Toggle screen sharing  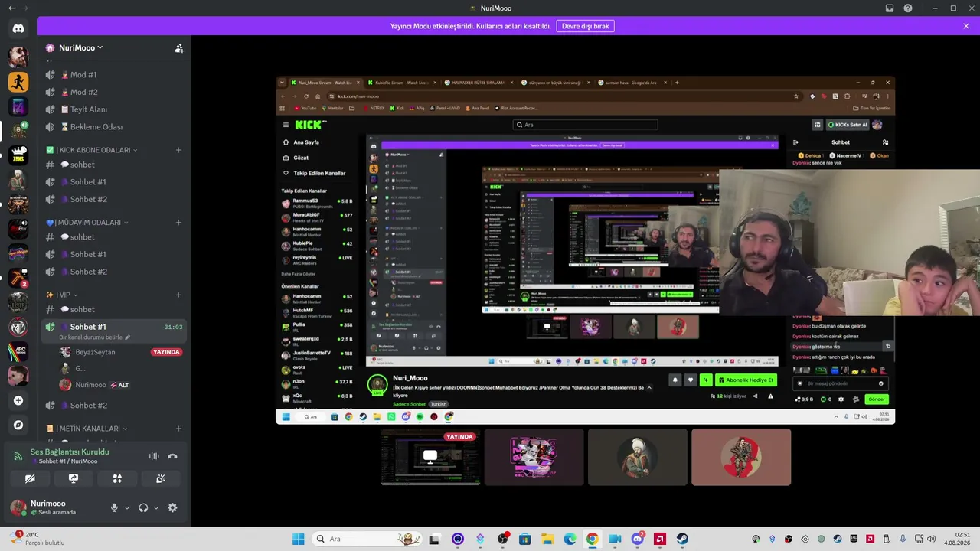pyautogui.click(x=73, y=478)
